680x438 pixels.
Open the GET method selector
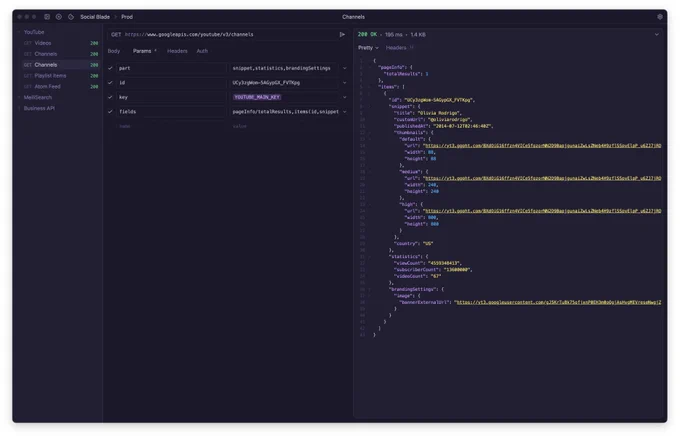pos(116,34)
